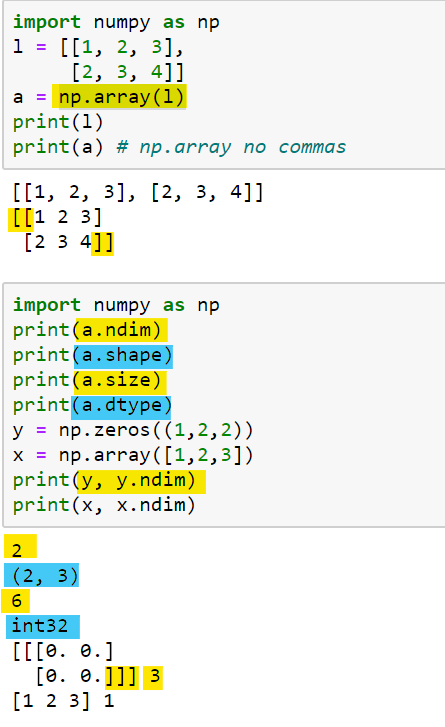Viewport: 445px width, 727px height.
Task: Click the output line [1 2 3] 1
Action: click(64, 701)
